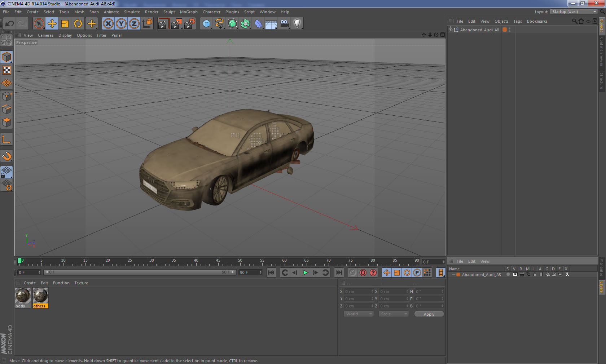Click the Apply button
Image resolution: width=606 pixels, height=364 pixels.
429,314
